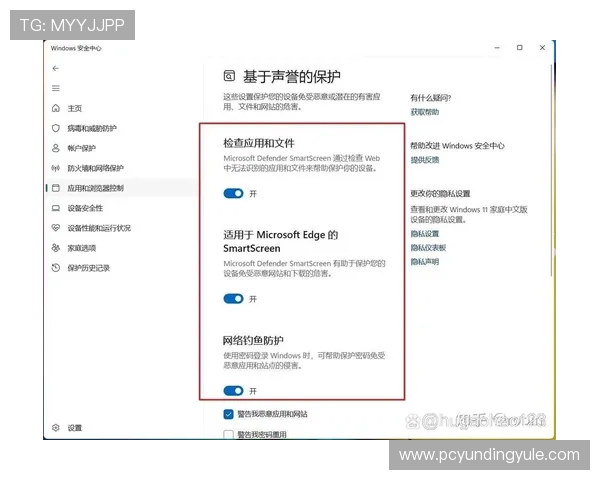Click the 帮助改进 Windows 安全中心 text
The image size is (600, 480).
coord(457,146)
